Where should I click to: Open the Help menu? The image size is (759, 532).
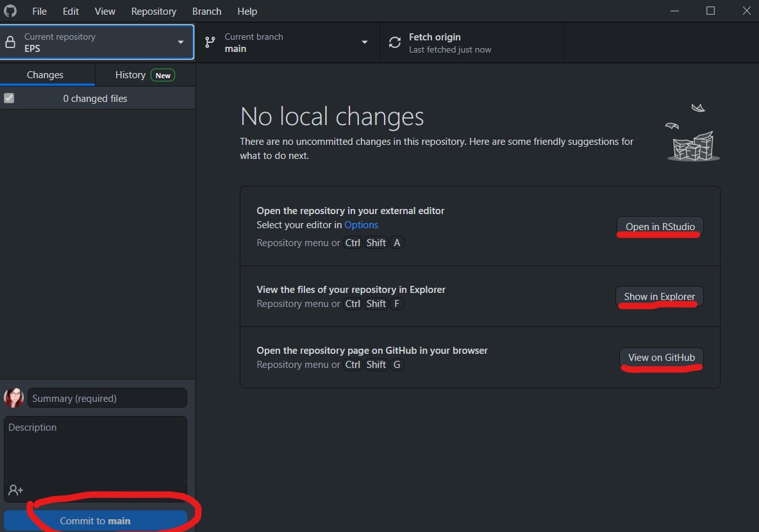click(x=247, y=11)
